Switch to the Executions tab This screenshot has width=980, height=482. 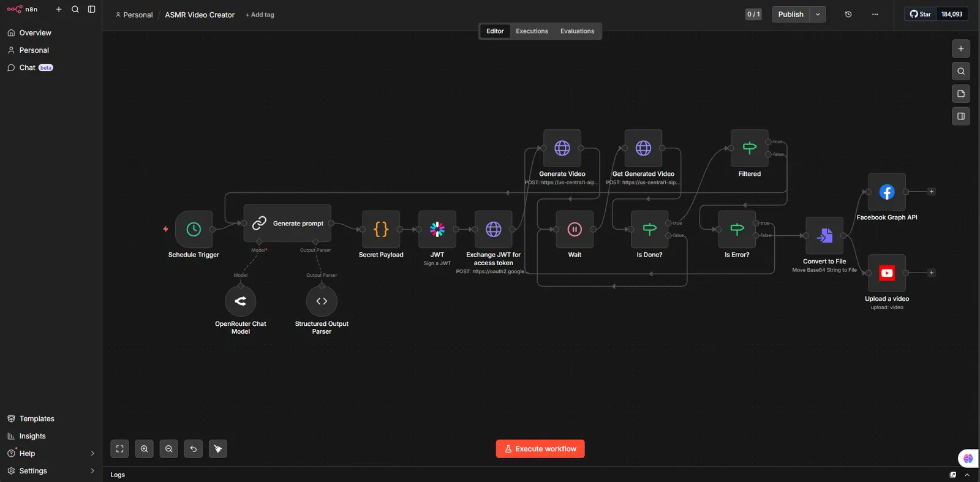(532, 31)
